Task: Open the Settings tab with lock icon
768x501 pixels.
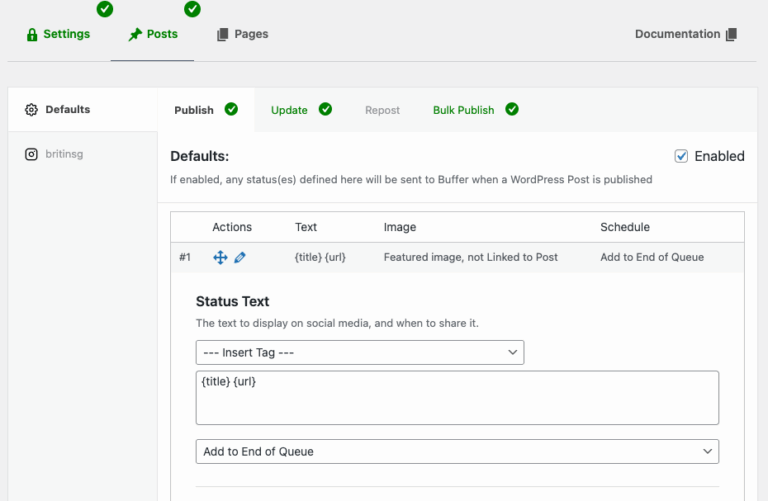Action: pyautogui.click(x=58, y=34)
